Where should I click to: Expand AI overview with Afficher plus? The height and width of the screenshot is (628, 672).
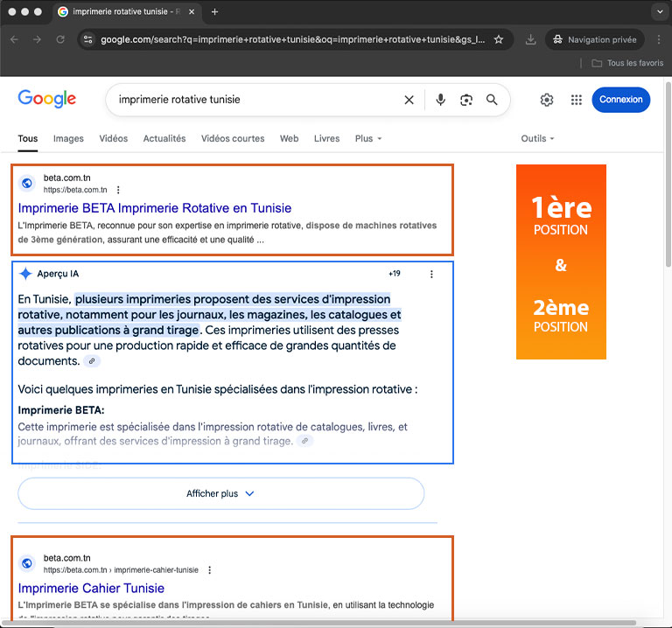[x=220, y=493]
